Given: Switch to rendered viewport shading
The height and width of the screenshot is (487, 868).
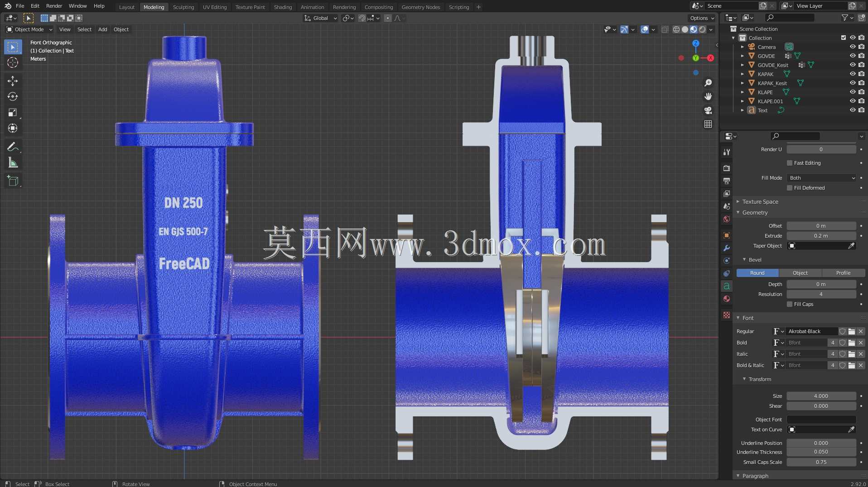Looking at the screenshot, I should (702, 29).
